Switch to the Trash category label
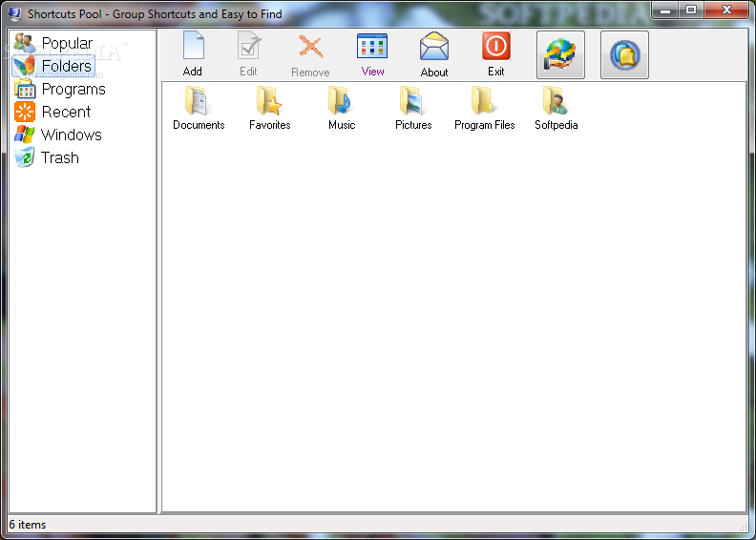This screenshot has width=756, height=540. (x=60, y=158)
